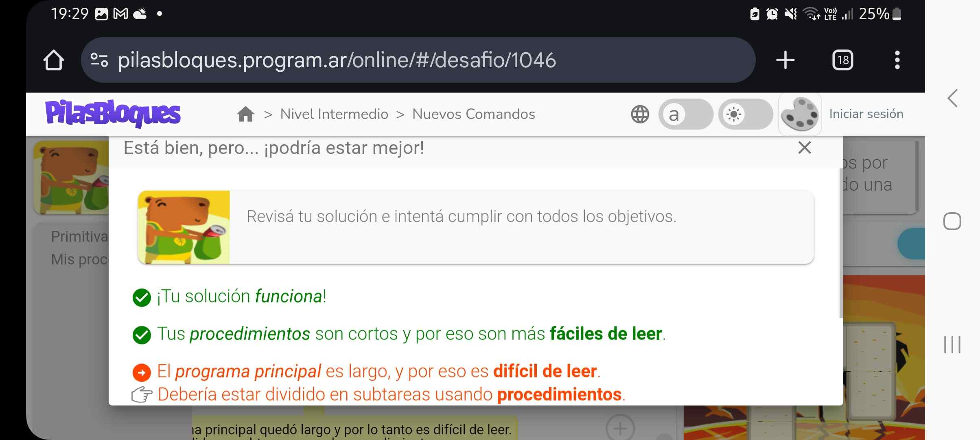Click the capybara image in dialog

184,227
